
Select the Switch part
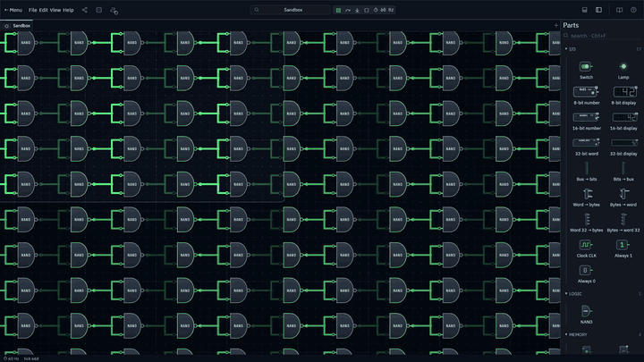point(586,71)
